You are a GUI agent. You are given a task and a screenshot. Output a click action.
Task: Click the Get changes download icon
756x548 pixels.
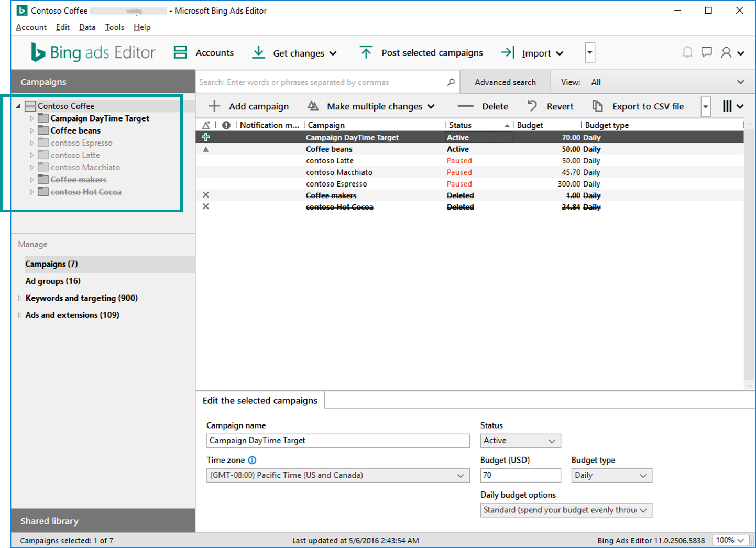[x=258, y=52]
